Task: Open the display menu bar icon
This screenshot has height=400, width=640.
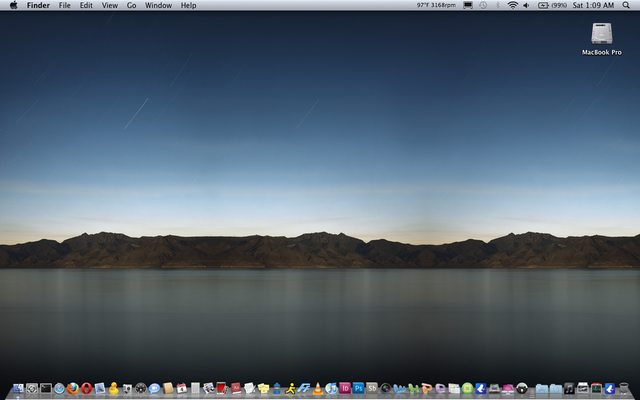Action: (x=468, y=5)
